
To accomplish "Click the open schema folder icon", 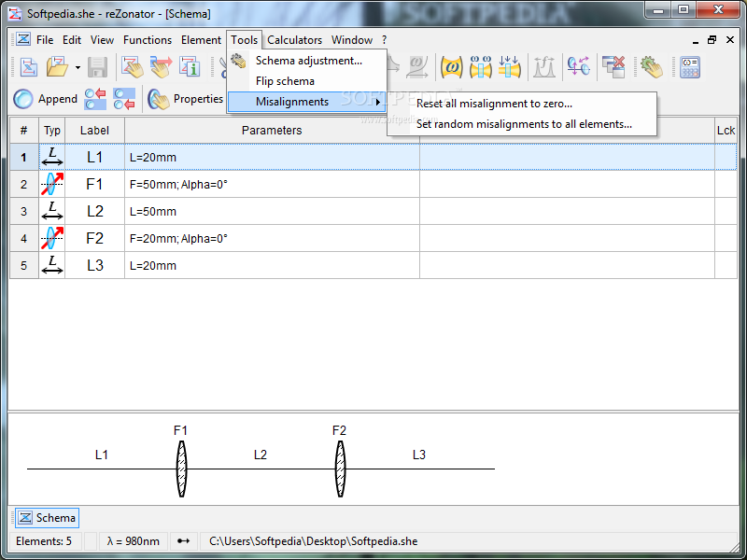I will (58, 67).
